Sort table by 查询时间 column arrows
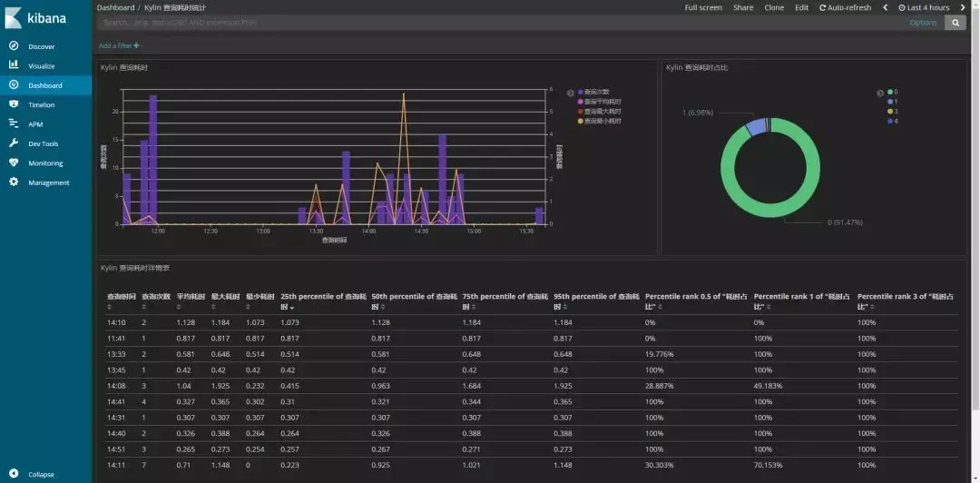980x483 pixels. pos(110,307)
